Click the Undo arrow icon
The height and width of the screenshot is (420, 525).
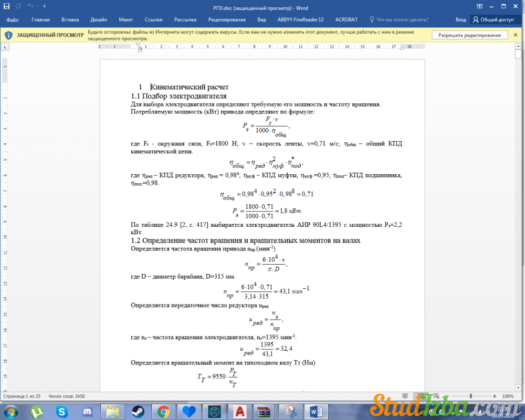[x=30, y=6]
